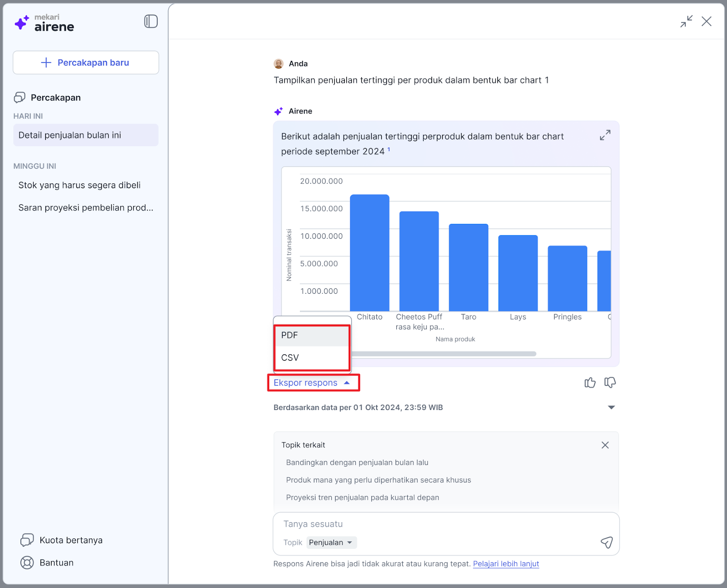This screenshot has width=727, height=588.
Task: Select suggestion Bandingkan dengan penjualan bulan lalu
Action: pyautogui.click(x=357, y=462)
